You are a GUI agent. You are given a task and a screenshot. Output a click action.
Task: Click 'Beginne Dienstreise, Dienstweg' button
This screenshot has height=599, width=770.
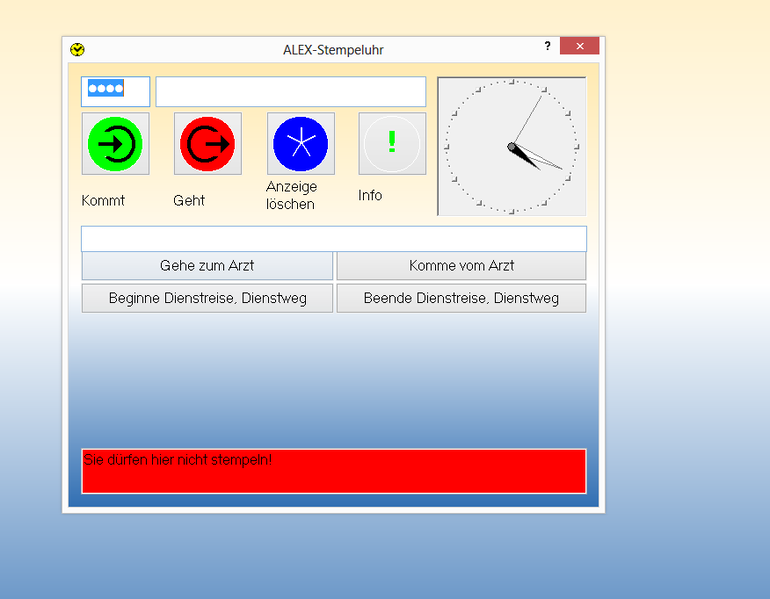pyautogui.click(x=207, y=298)
